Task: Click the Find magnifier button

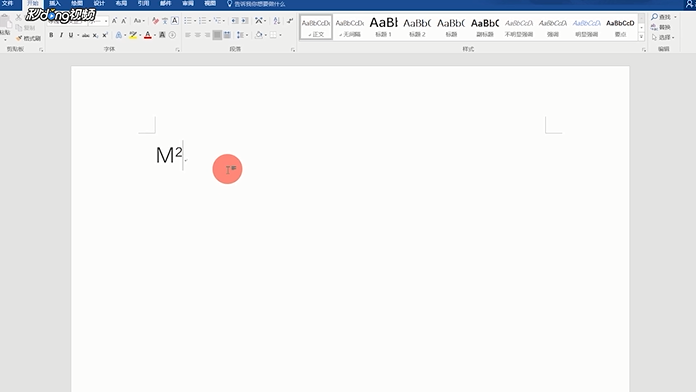Action: click(661, 17)
